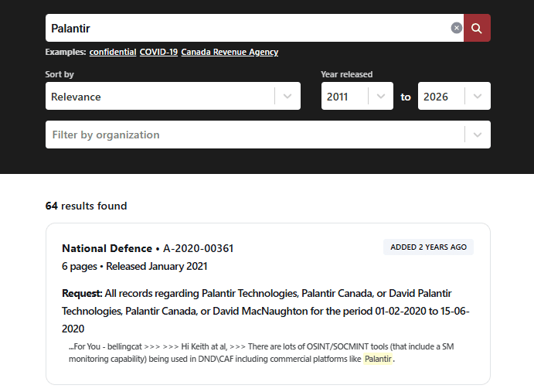Screen dimensions: 534x392
Task: Clear the Palantir search query
Action: (x=457, y=28)
